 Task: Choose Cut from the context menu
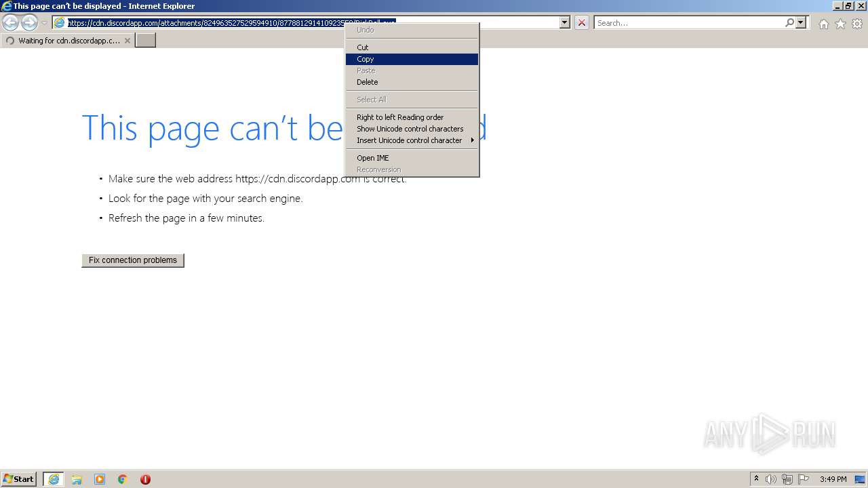(x=412, y=47)
